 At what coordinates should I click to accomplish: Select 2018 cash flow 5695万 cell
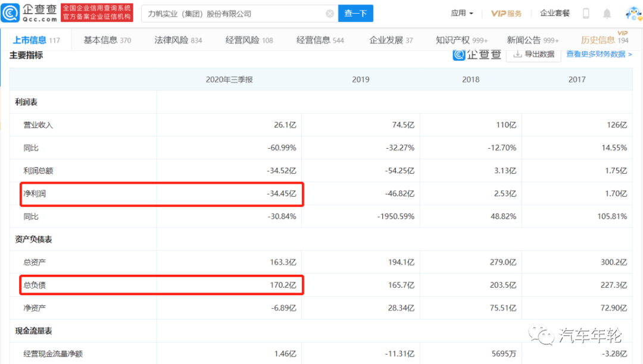504,354
